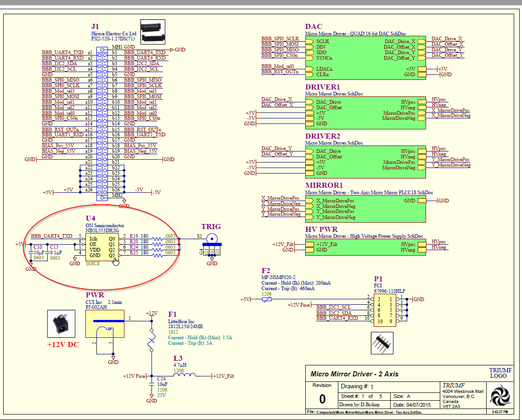Click the J1 Hirose connector photo
Screen dimensions: 522x420
click(x=153, y=32)
